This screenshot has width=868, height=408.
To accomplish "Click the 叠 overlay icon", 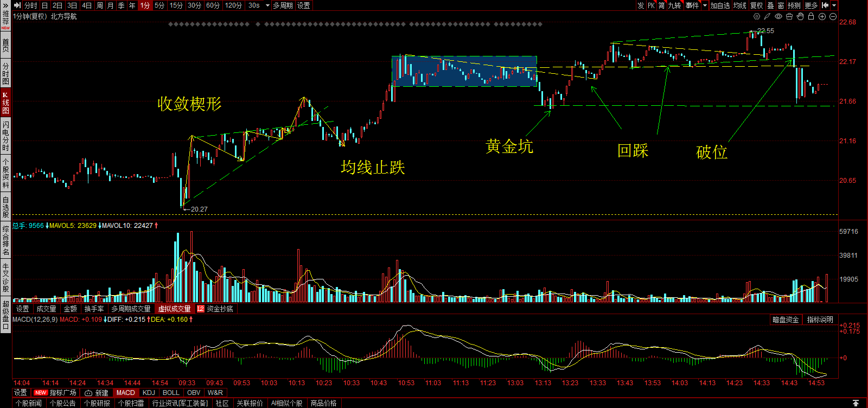I will (770, 5).
